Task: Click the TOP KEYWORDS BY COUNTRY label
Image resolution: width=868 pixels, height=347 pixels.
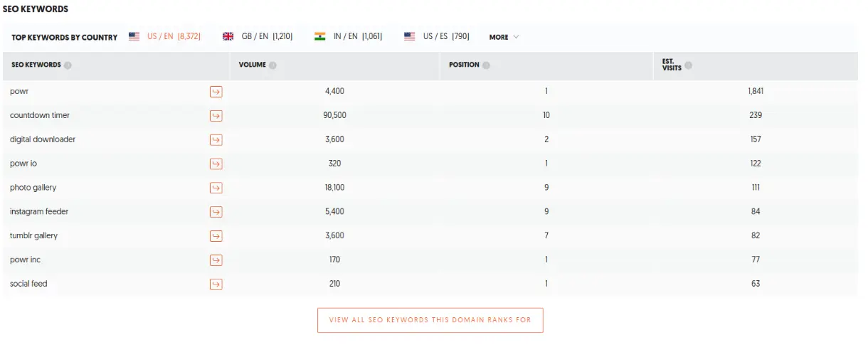Action: (x=65, y=37)
